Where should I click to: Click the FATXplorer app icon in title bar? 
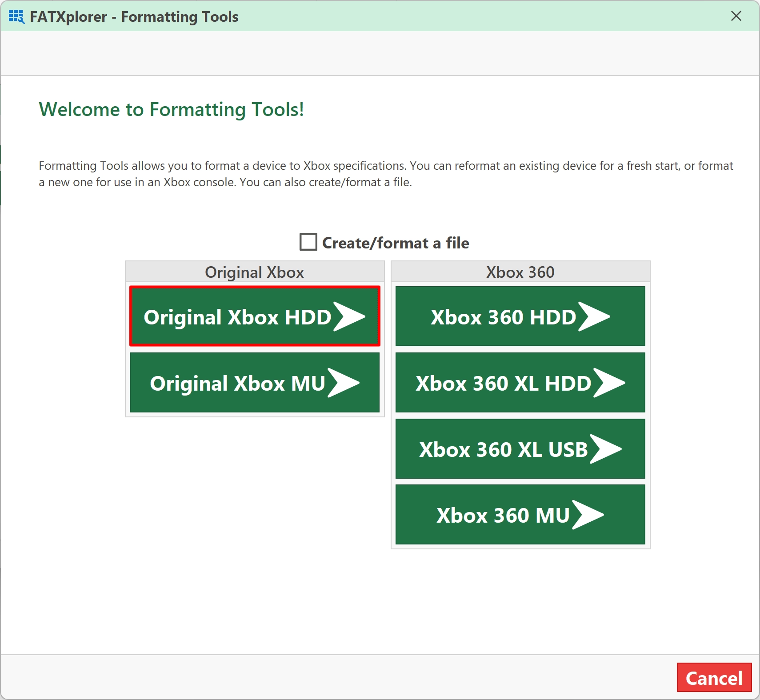[x=16, y=16]
